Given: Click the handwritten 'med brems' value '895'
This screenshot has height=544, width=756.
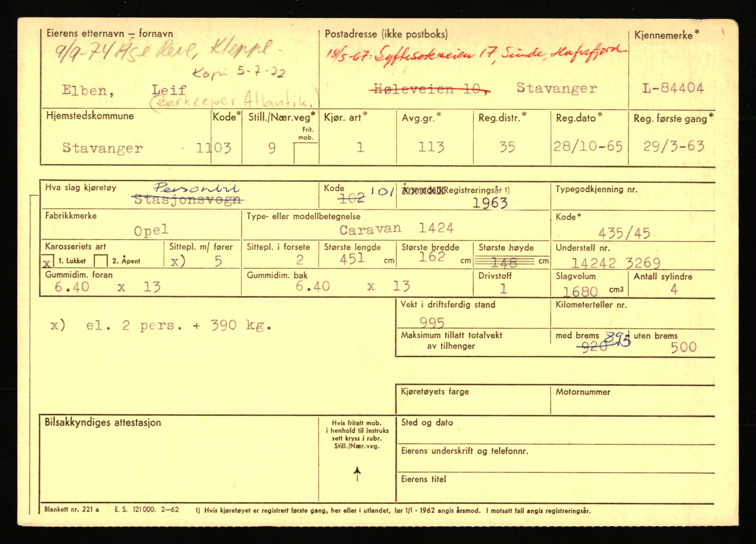Looking at the screenshot, I should (x=617, y=339).
